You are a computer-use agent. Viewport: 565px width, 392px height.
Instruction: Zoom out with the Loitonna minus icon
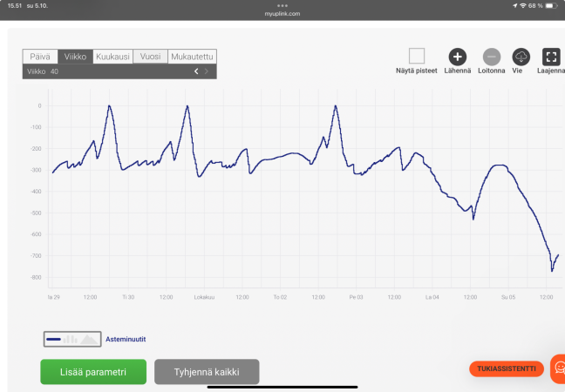pos(492,57)
